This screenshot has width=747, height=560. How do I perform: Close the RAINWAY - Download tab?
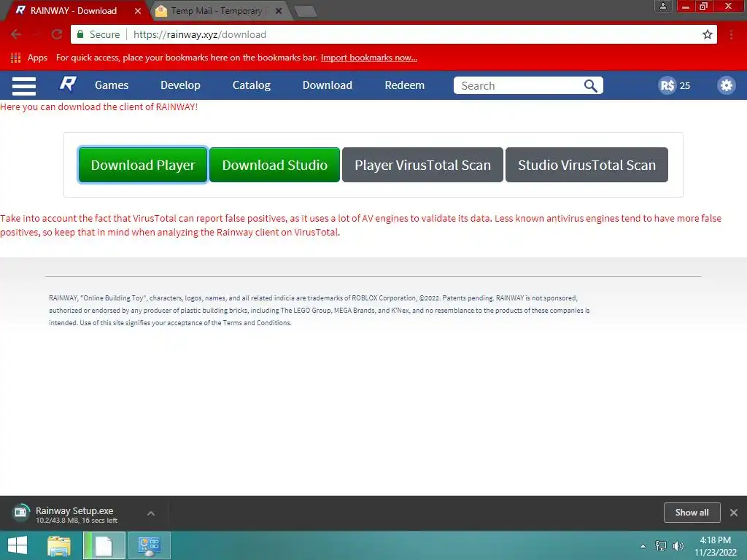click(138, 11)
